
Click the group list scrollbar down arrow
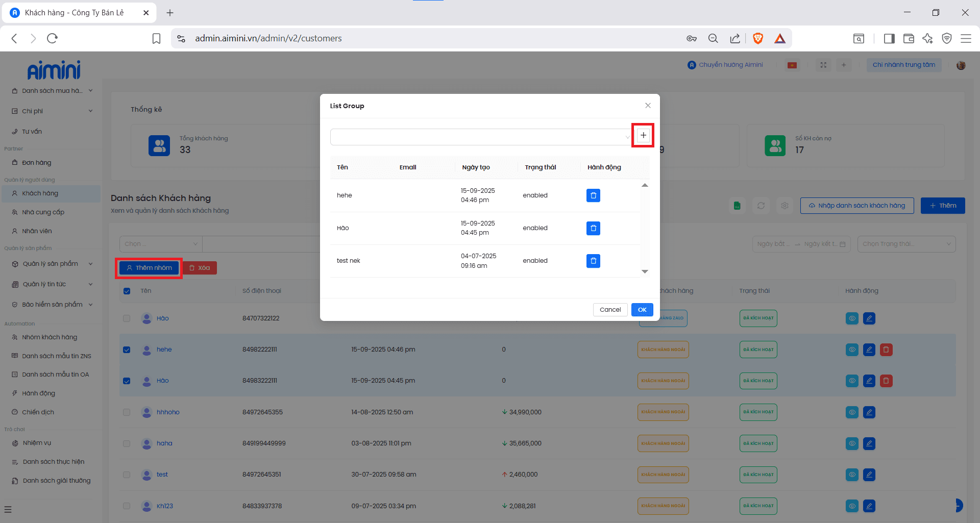click(x=645, y=271)
